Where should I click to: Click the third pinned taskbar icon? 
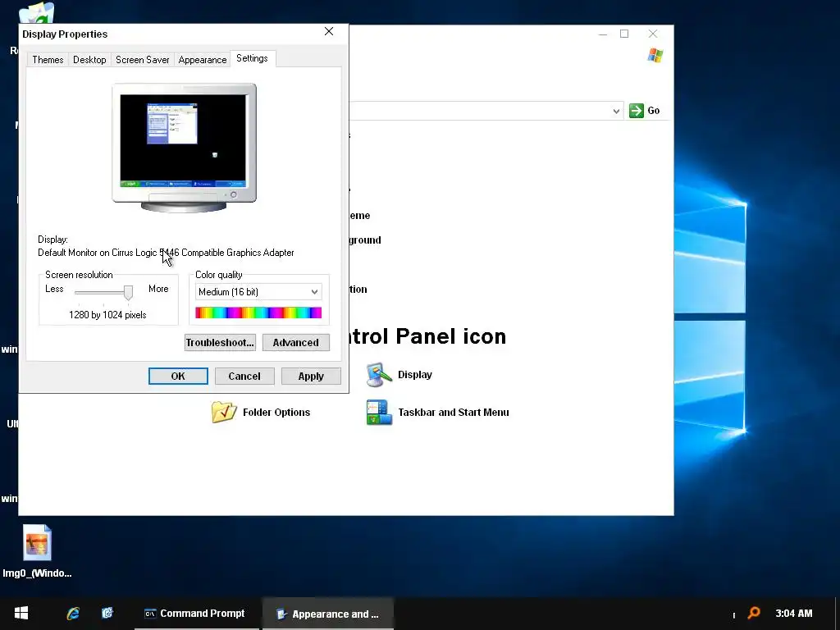click(x=107, y=613)
